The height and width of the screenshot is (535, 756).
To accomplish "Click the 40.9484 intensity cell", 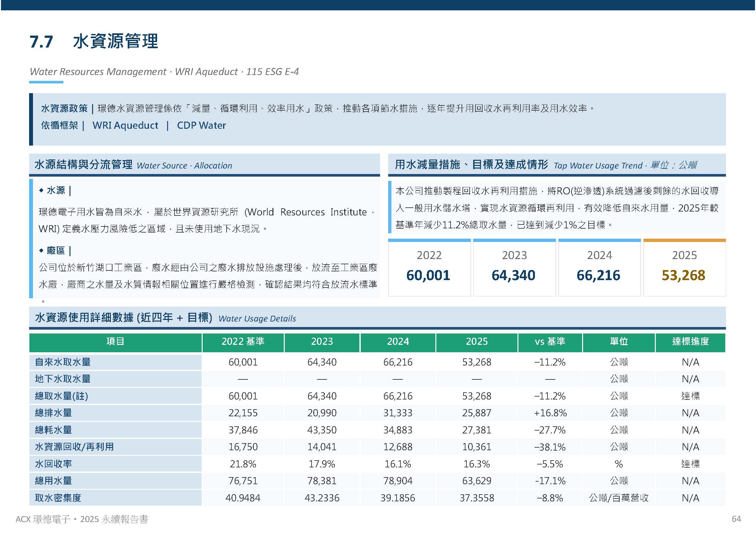I will (243, 498).
